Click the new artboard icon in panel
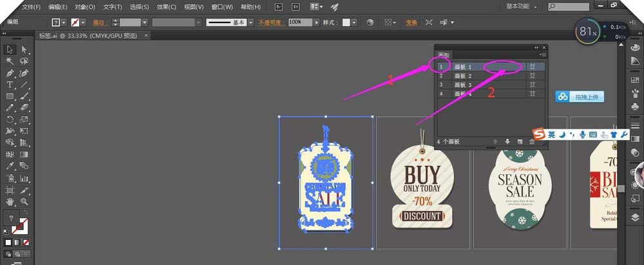This screenshot has height=265, width=644. (x=520, y=141)
